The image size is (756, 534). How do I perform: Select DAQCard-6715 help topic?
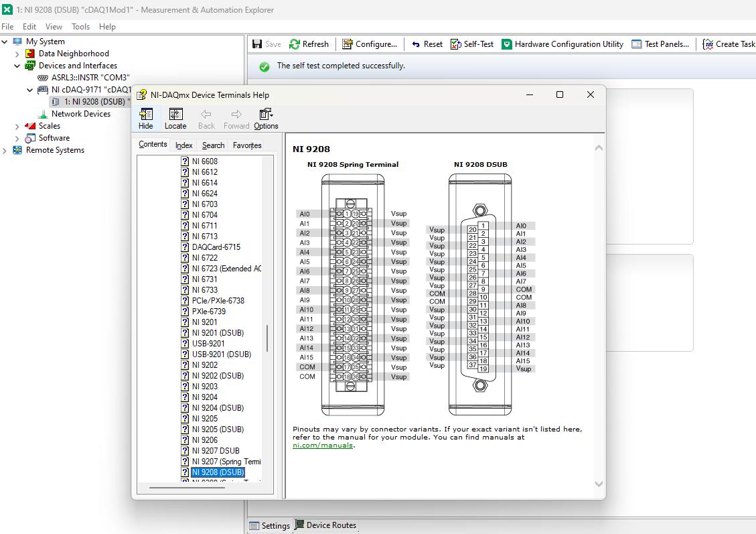[216, 247]
